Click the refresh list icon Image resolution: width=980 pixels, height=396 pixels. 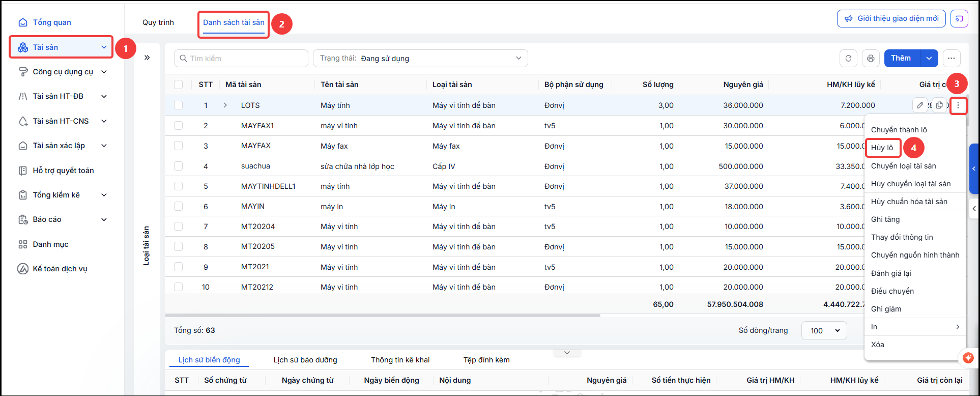tap(848, 58)
